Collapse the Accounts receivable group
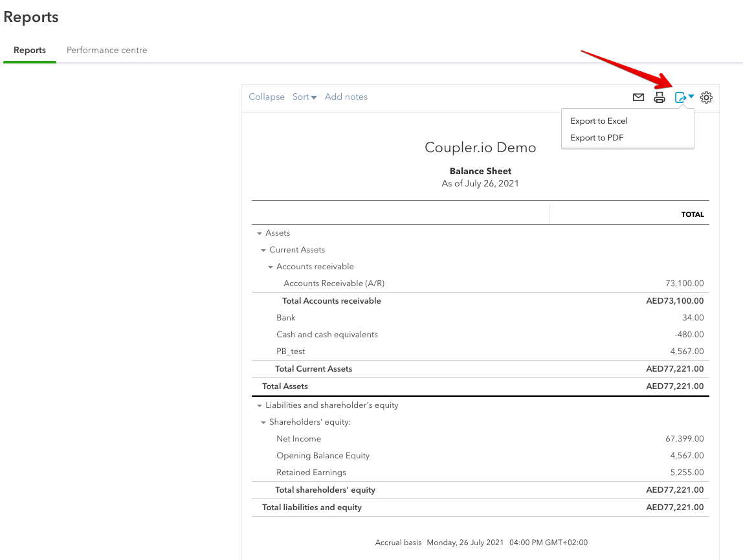 tap(270, 267)
